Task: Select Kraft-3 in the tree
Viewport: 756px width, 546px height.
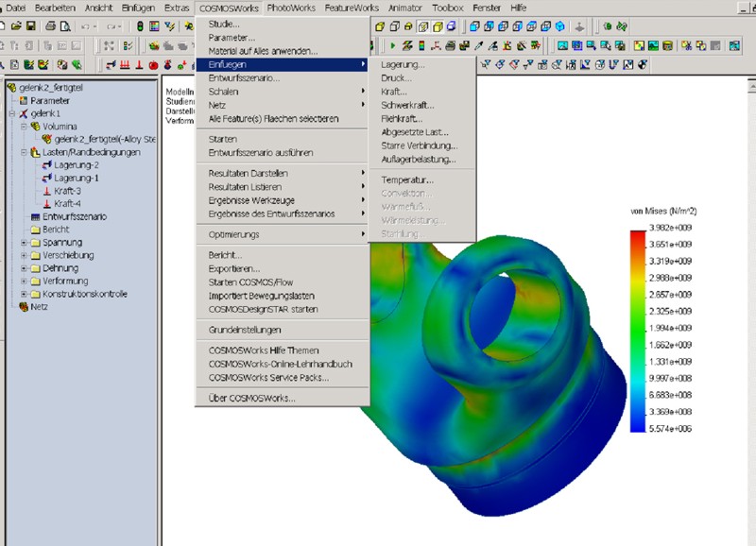Action: click(x=67, y=191)
